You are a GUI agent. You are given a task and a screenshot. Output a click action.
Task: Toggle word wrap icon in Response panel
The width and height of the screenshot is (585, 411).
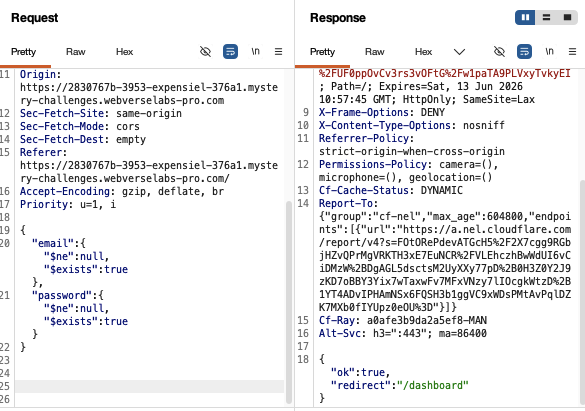(x=524, y=51)
